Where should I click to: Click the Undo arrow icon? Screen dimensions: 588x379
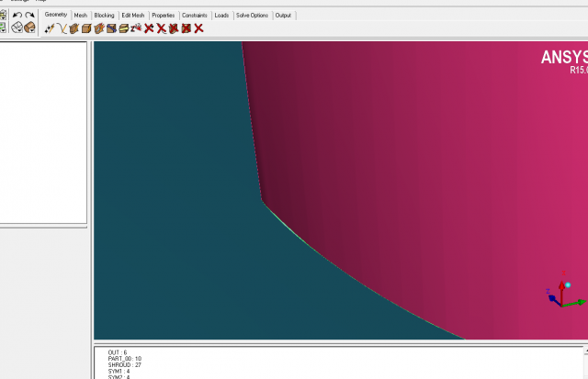(17, 15)
